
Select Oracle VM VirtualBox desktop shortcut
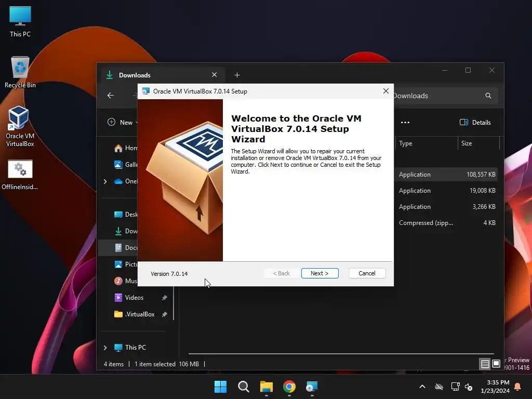(x=20, y=126)
